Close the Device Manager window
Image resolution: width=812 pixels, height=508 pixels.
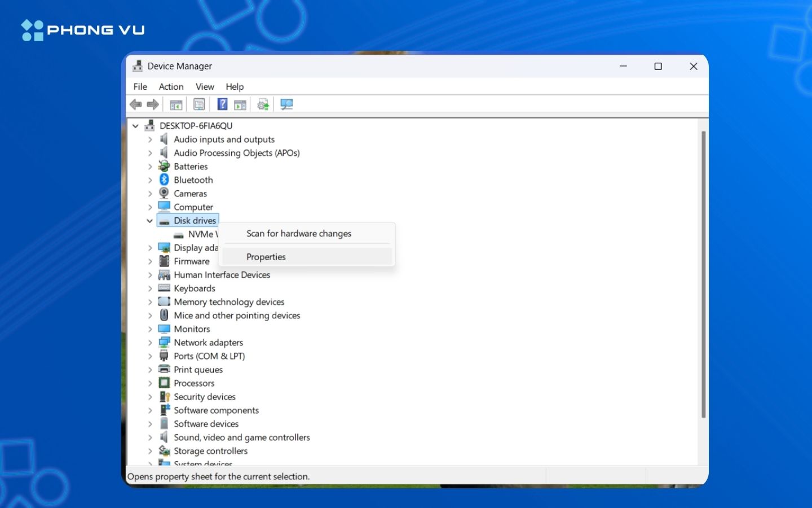pos(694,66)
